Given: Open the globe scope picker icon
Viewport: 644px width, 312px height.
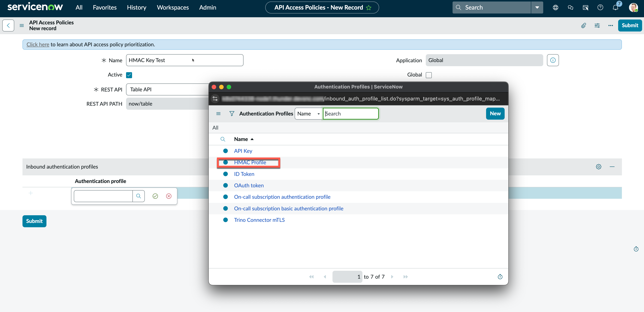Looking at the screenshot, I should [x=556, y=7].
